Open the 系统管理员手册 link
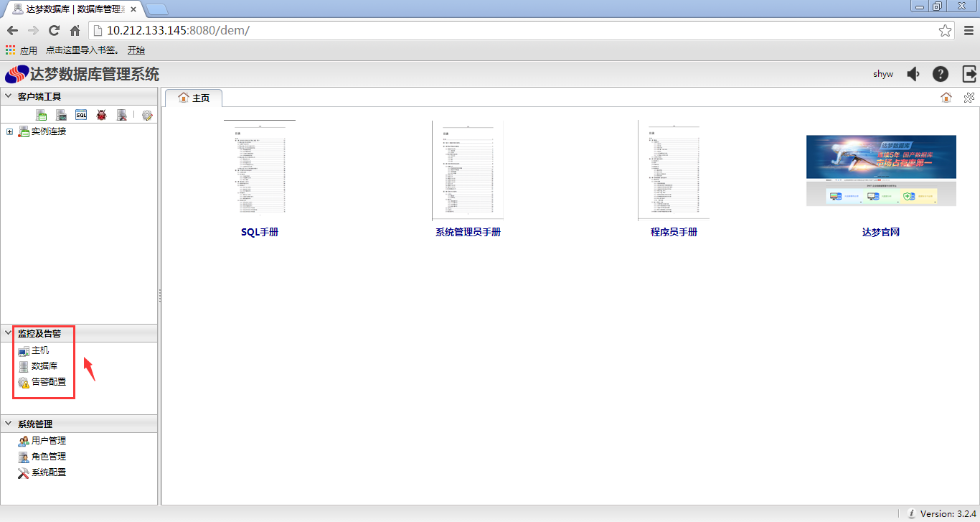Viewport: 980px width, 522px height. point(468,232)
